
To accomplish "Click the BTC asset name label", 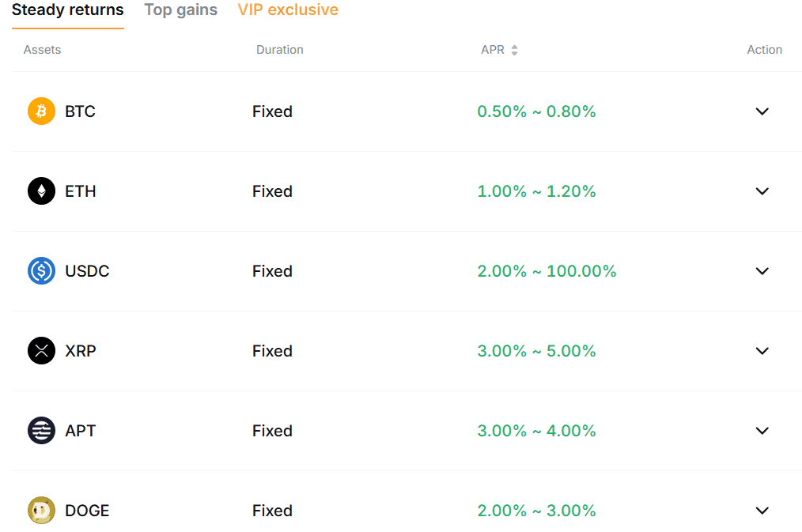I will coord(80,111).
